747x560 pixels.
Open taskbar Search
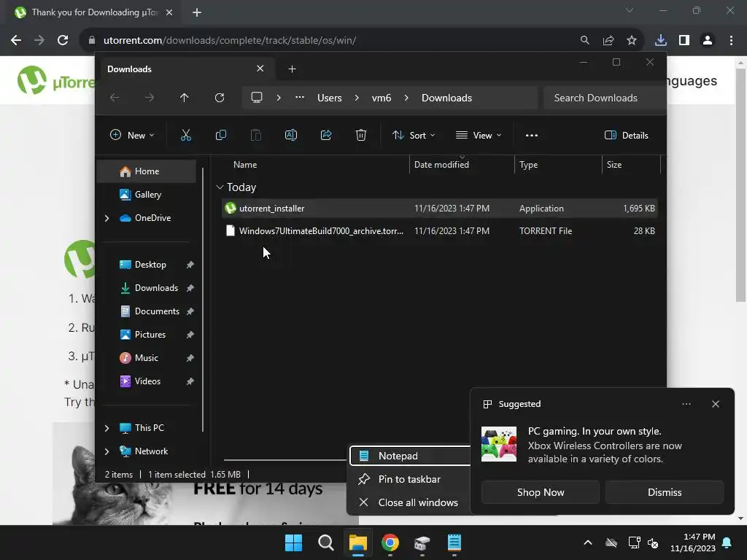(326, 542)
